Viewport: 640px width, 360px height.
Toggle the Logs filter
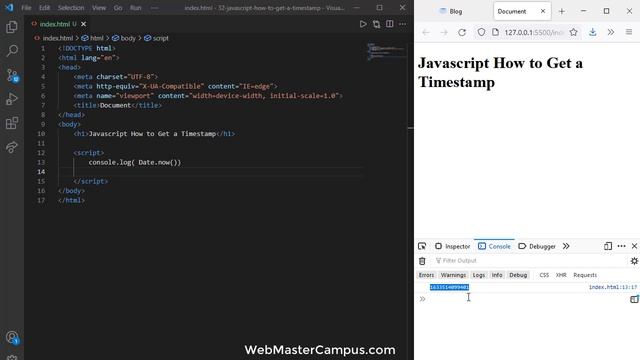479,275
